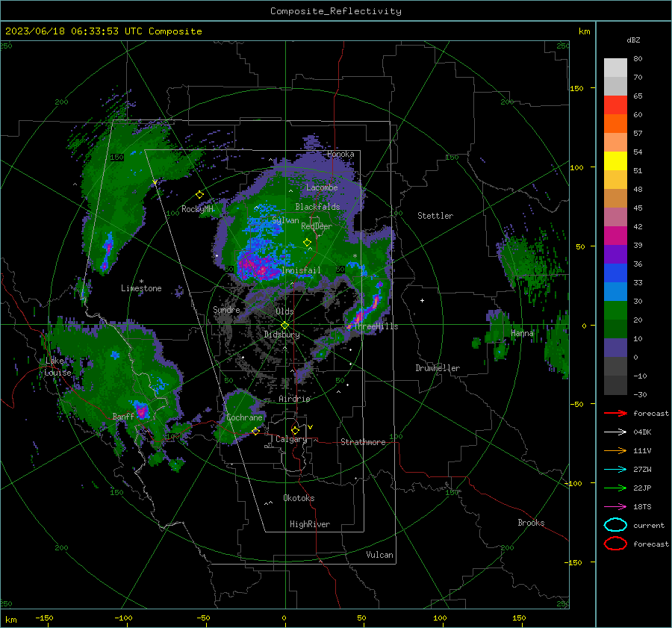Click the yellow diamond marker above Calgary
This screenshot has height=628, width=672.
point(295,430)
